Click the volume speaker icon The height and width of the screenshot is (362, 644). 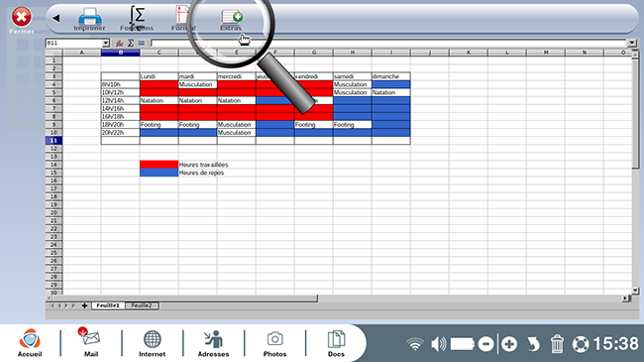pos(438,344)
